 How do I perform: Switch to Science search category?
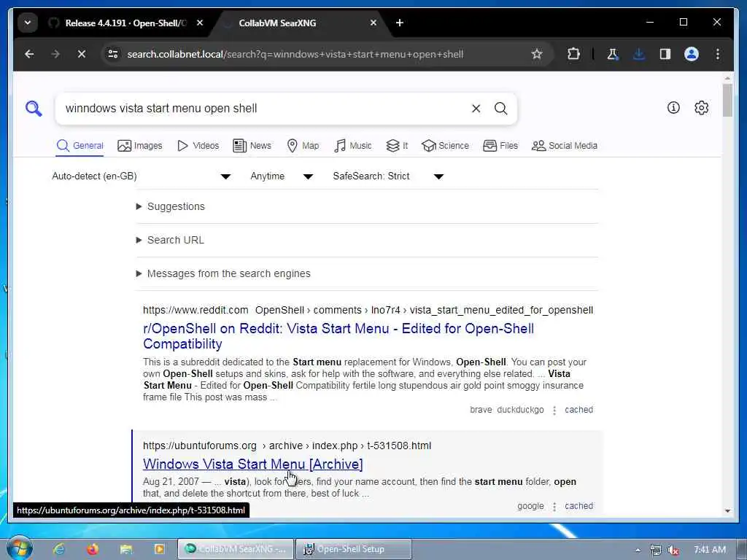click(x=445, y=146)
